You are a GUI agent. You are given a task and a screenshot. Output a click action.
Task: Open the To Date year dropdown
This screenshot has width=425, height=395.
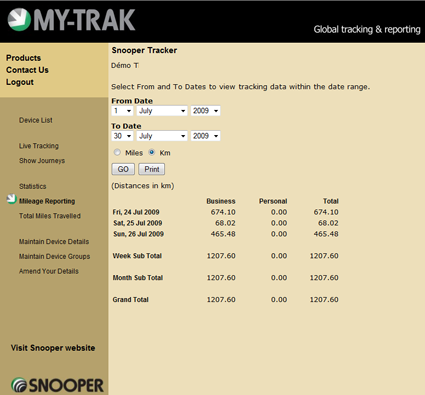click(x=205, y=136)
